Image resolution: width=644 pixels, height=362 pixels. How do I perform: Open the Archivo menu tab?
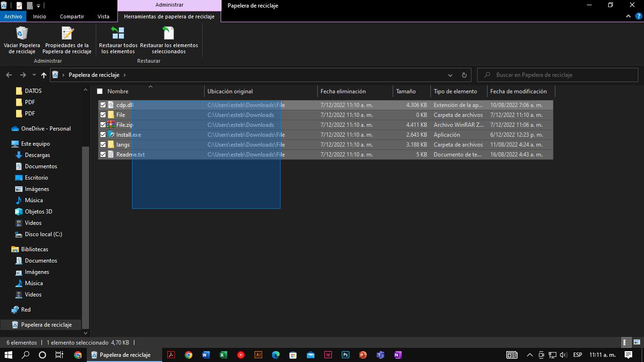13,16
